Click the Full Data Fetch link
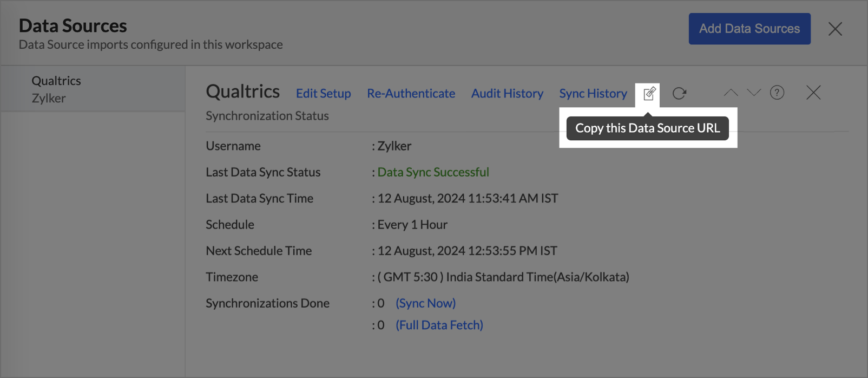 tap(439, 325)
